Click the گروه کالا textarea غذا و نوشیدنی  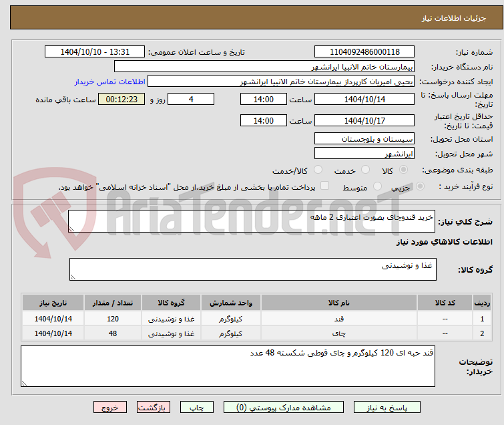click(x=252, y=269)
